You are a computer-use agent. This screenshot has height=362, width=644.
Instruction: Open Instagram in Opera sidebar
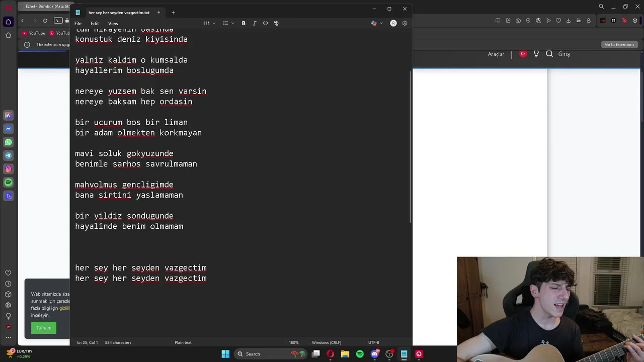tap(8, 169)
